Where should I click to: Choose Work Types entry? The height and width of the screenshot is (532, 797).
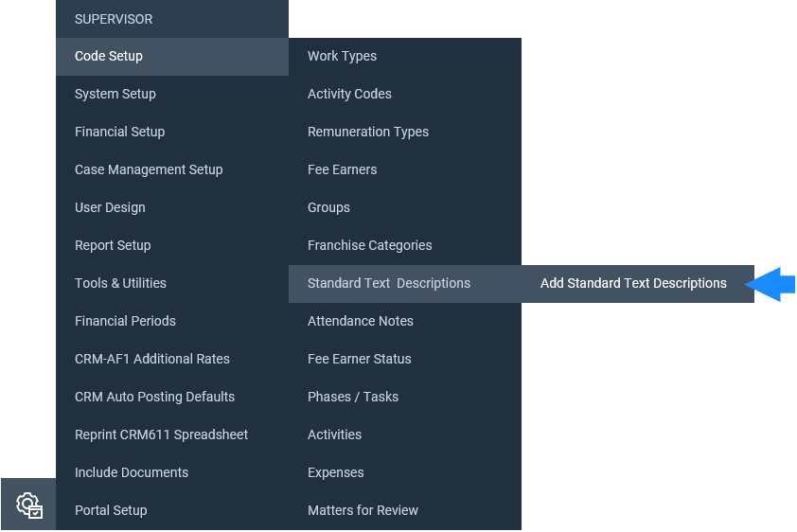tap(405, 57)
